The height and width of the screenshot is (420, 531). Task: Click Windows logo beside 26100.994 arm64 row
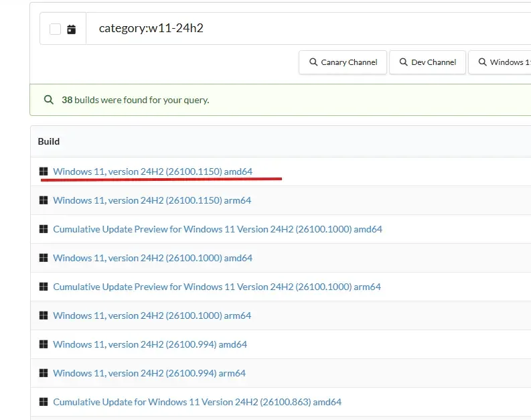44,373
